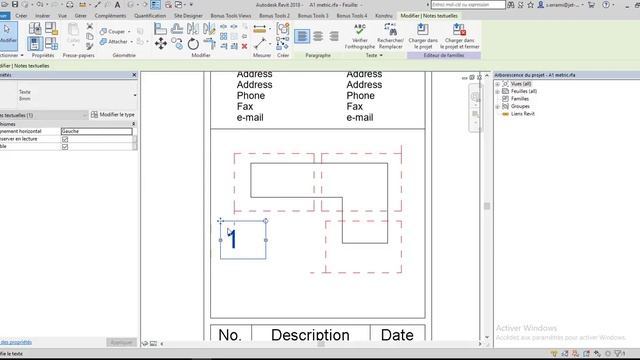
Task: Close the Properties palette
Action: pos(134,75)
